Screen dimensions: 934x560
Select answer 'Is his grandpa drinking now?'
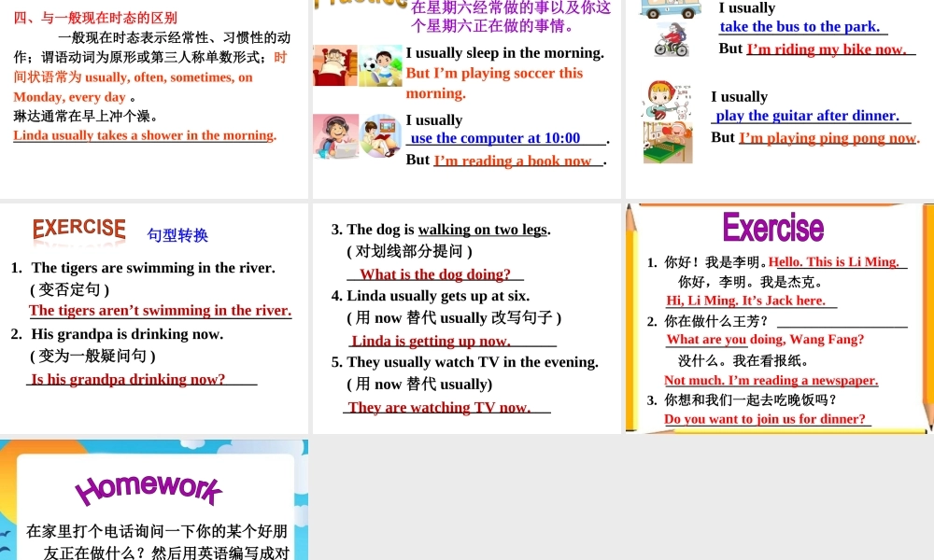tap(128, 380)
